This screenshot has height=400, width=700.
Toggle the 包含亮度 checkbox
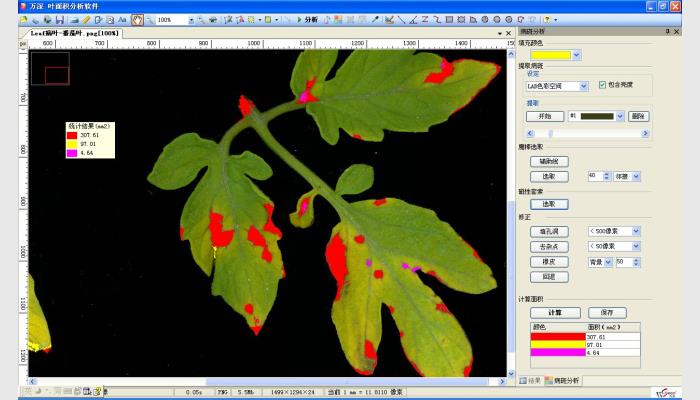coord(602,86)
